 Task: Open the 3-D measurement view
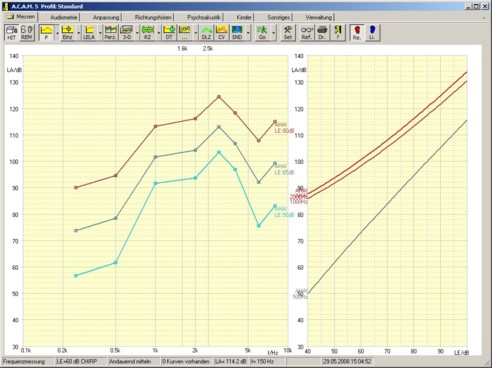[127, 33]
